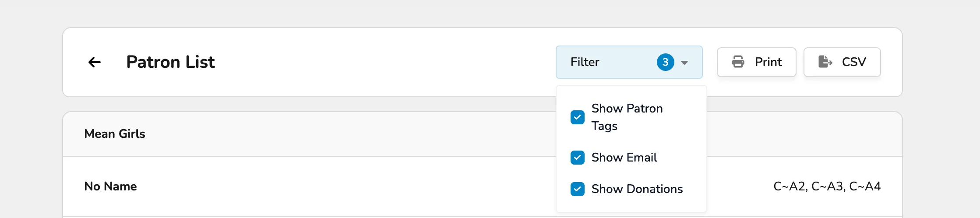
Task: Click the Mean Girls section header
Action: click(115, 134)
